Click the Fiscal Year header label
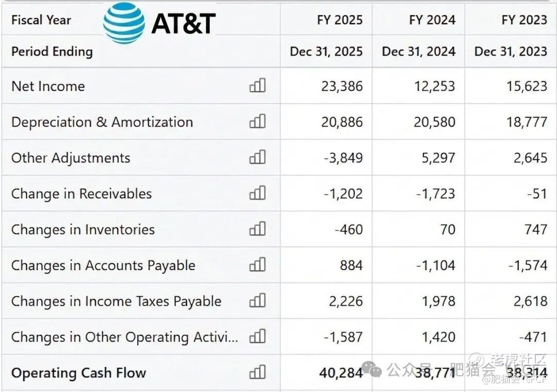The height and width of the screenshot is (392, 557). click(x=41, y=20)
